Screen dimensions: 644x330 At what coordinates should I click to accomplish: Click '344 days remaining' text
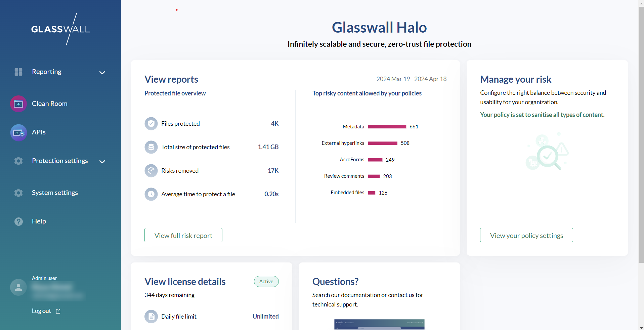(170, 295)
